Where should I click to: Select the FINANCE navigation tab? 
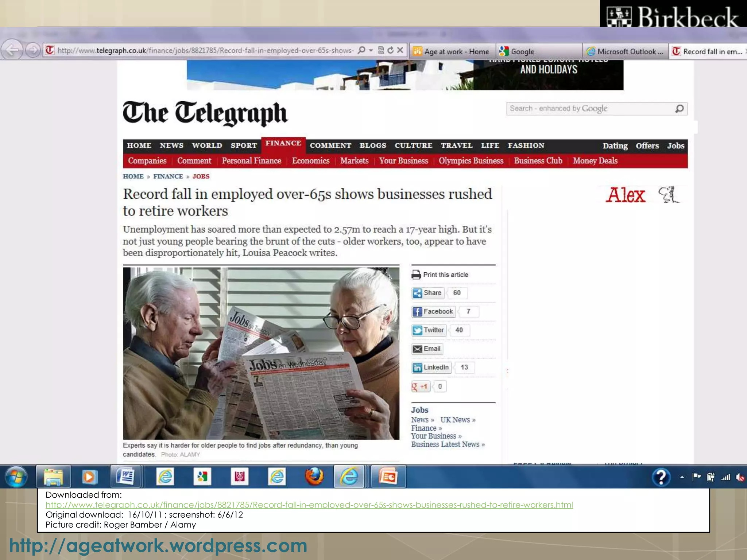283,144
